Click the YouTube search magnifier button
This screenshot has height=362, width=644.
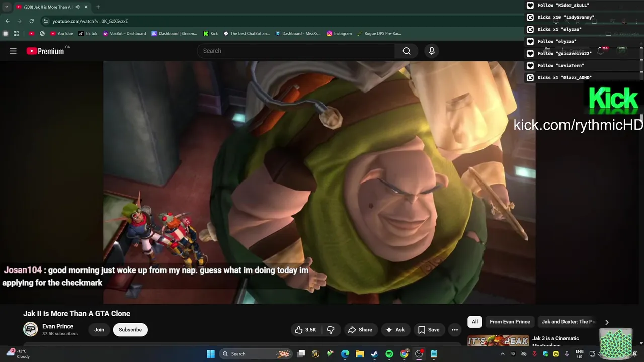coord(407,51)
